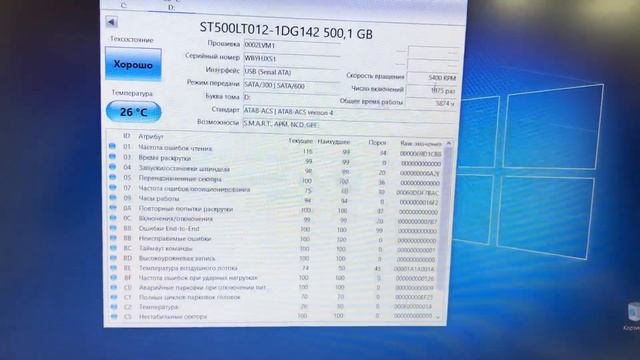
Task: Click the Порог column header
Action: point(377,142)
